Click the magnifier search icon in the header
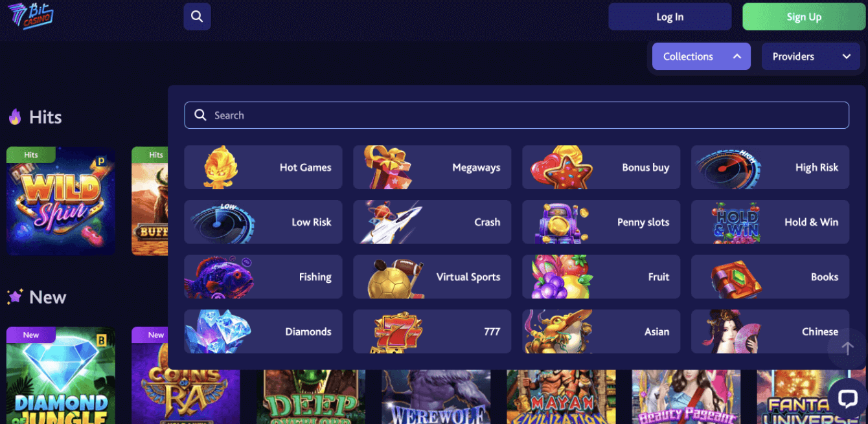Image resolution: width=868 pixels, height=424 pixels. tap(197, 17)
